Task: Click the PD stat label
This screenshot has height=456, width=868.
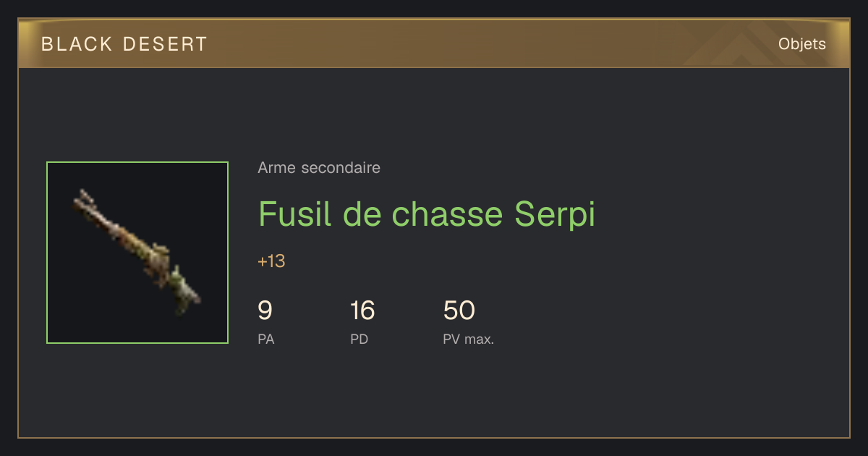Action: [x=359, y=339]
